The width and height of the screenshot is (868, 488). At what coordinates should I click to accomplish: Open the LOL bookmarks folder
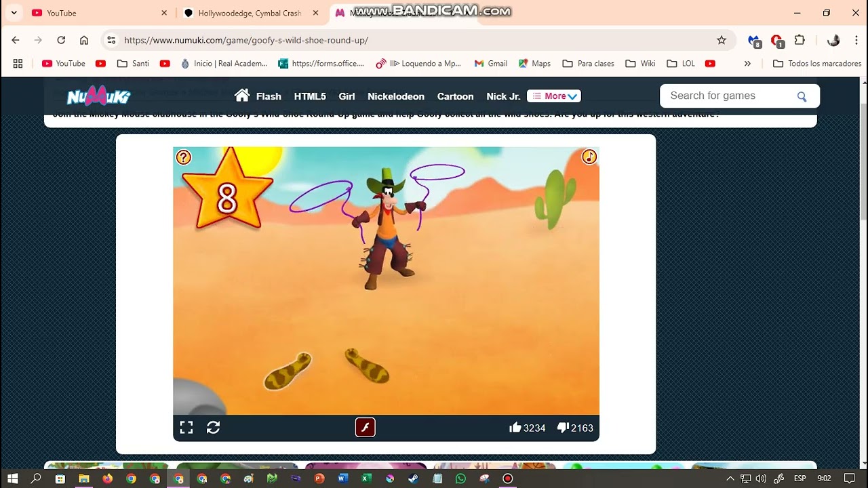[681, 63]
